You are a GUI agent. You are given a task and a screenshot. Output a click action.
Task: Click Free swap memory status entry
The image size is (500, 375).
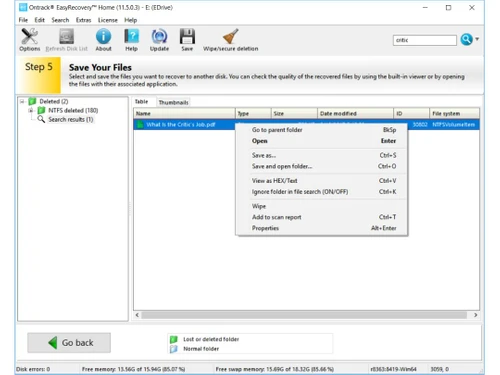(x=275, y=369)
